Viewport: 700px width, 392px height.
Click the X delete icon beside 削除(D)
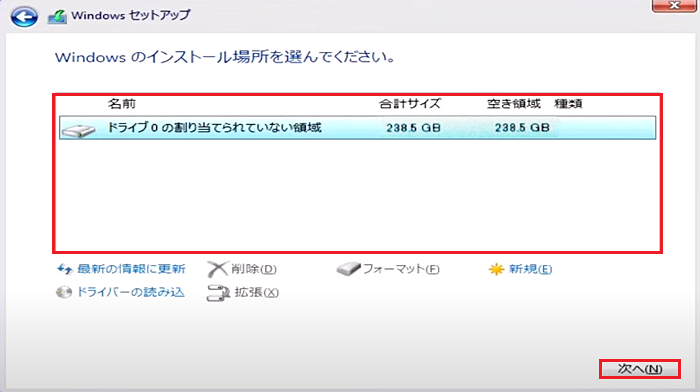coord(217,269)
